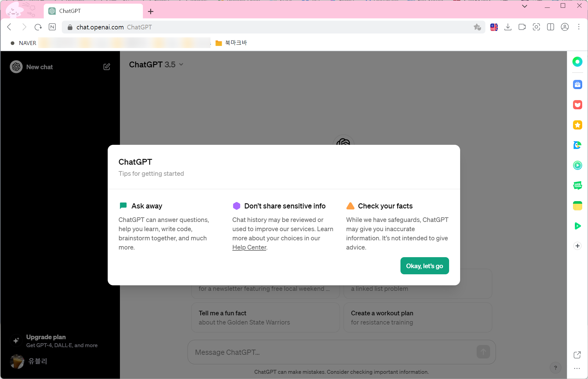Click the Okay, let's go button
588x379 pixels.
coord(424,266)
